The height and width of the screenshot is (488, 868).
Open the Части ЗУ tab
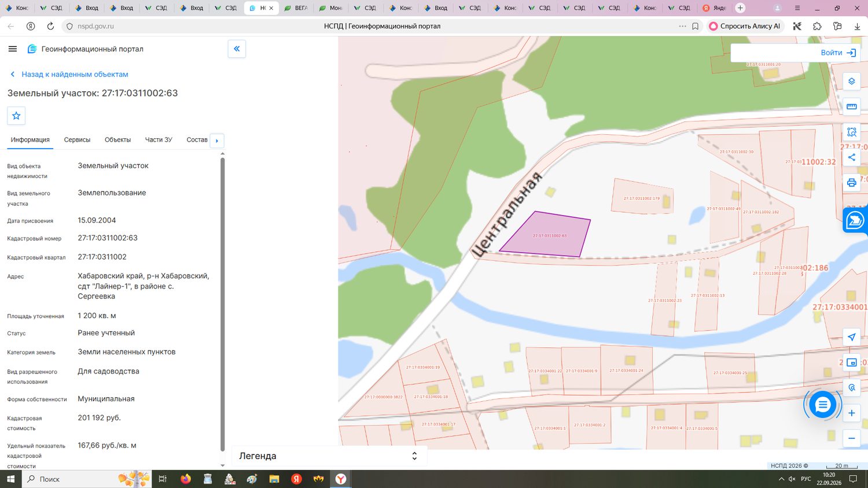159,140
